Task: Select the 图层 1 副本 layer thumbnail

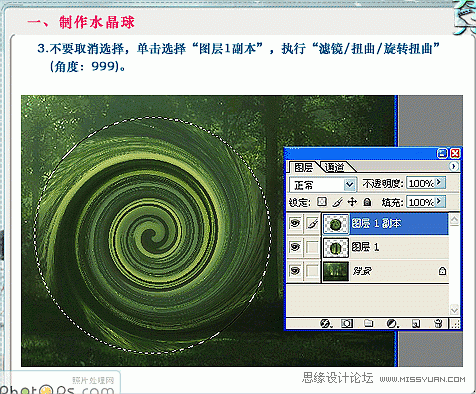Action: pyautogui.click(x=335, y=223)
